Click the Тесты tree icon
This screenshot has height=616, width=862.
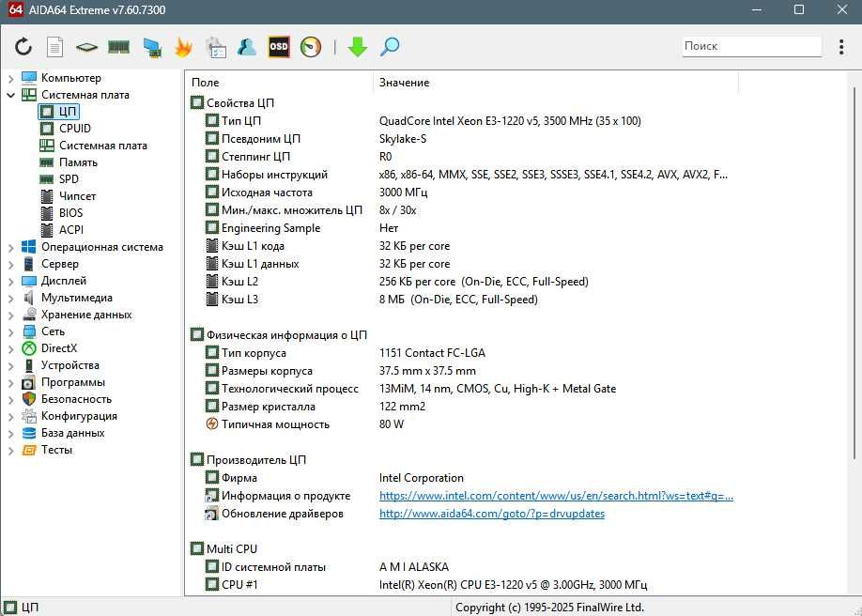[x=29, y=451]
